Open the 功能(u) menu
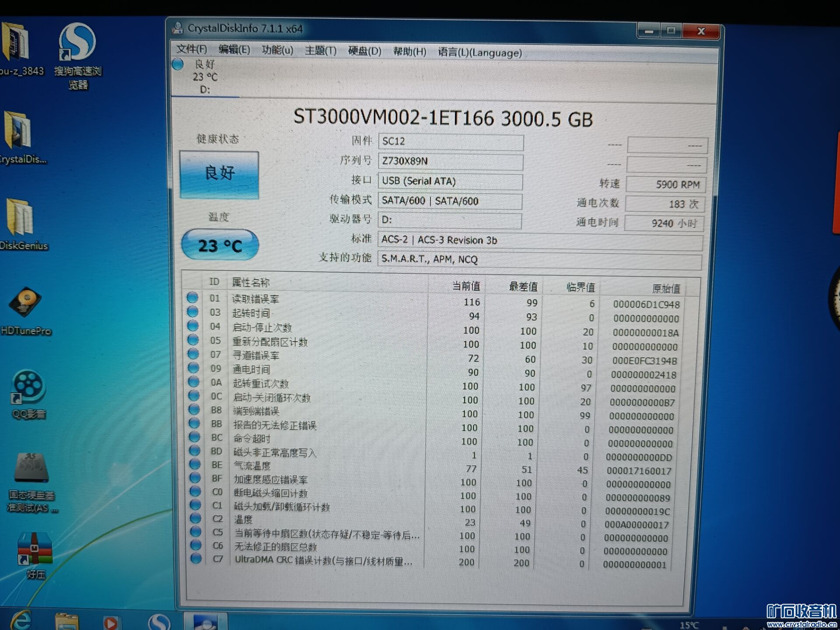 coord(277,50)
